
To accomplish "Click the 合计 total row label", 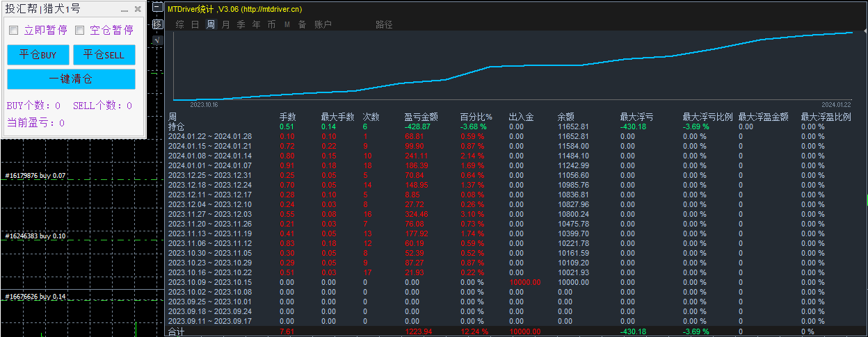I will coord(176,332).
